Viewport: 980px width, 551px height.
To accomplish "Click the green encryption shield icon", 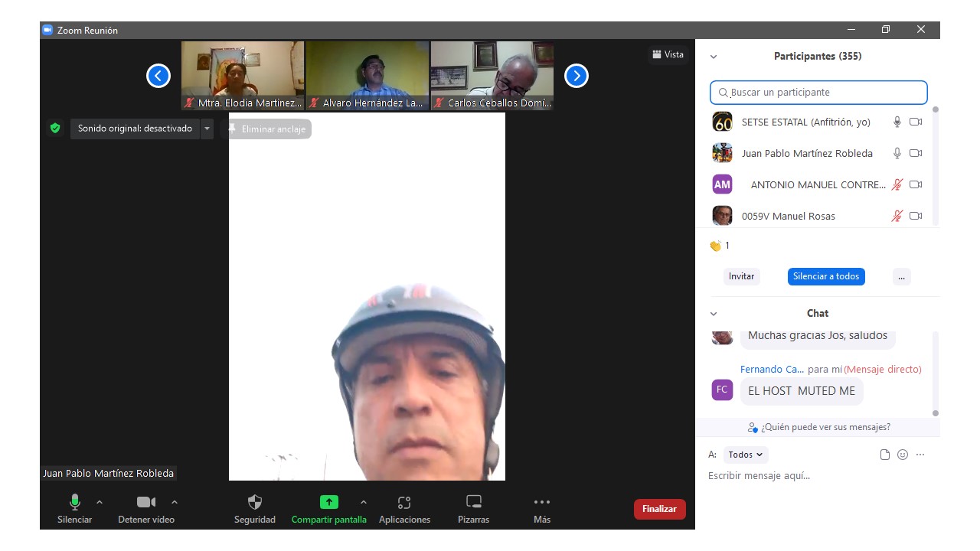I will coord(55,129).
